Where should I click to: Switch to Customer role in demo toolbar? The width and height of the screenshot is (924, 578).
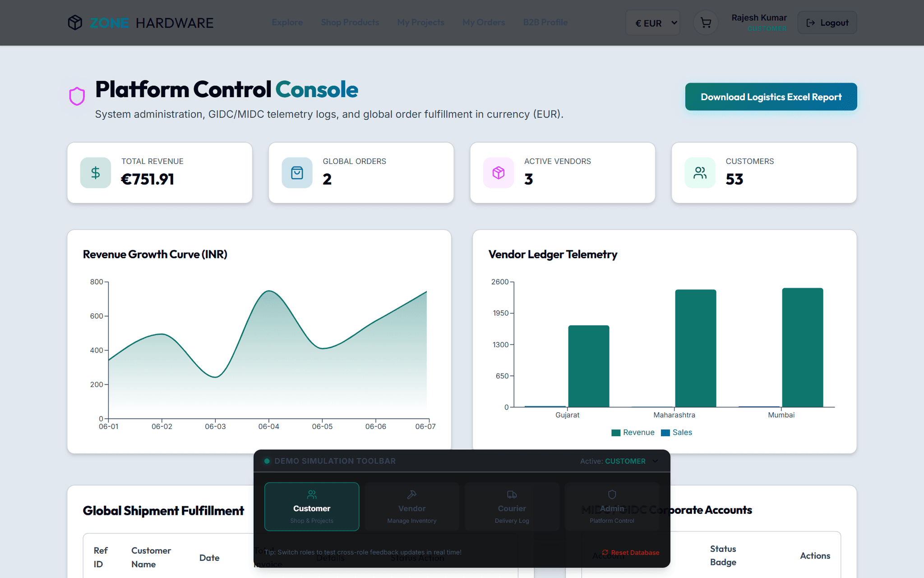coord(312,507)
